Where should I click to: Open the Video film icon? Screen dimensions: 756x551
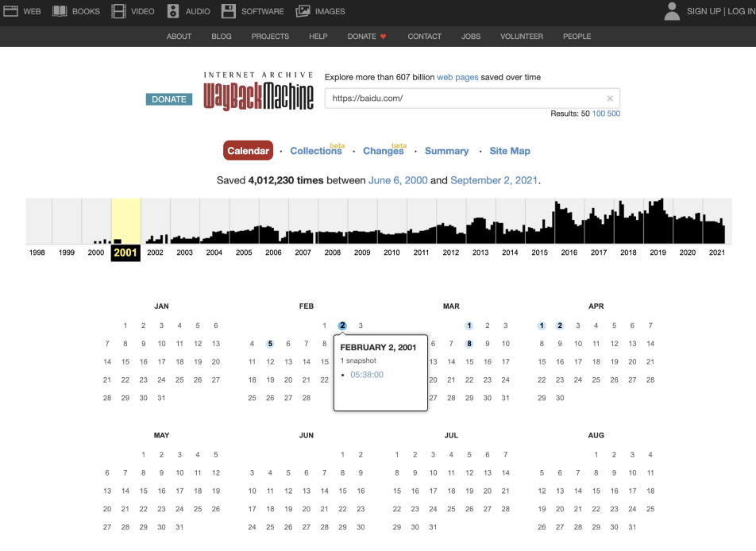pos(118,11)
